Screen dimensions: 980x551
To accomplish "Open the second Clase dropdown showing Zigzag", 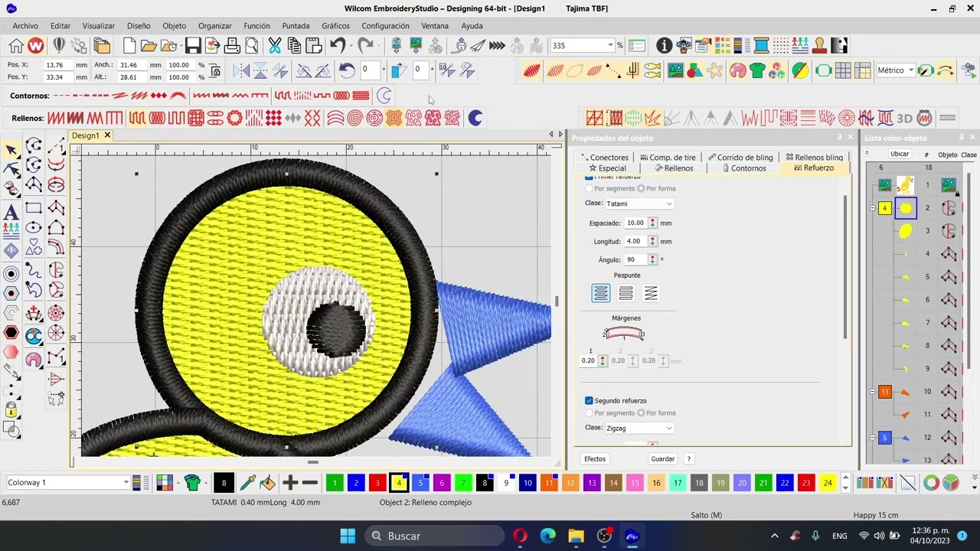I will (639, 428).
